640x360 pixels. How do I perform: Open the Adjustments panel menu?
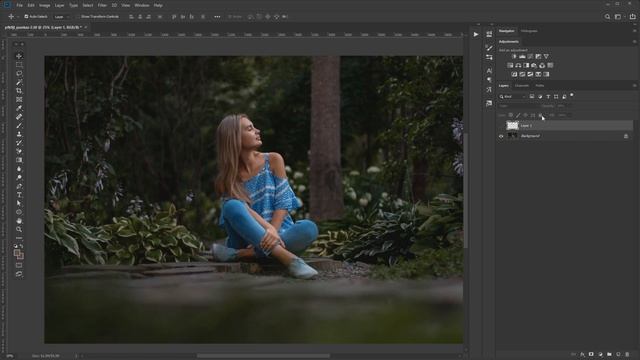coord(634,42)
